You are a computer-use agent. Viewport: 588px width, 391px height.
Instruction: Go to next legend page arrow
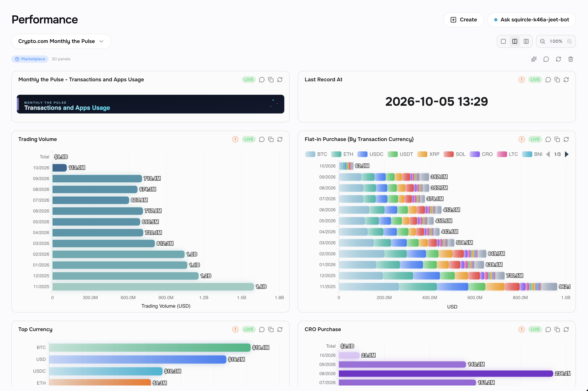(567, 154)
